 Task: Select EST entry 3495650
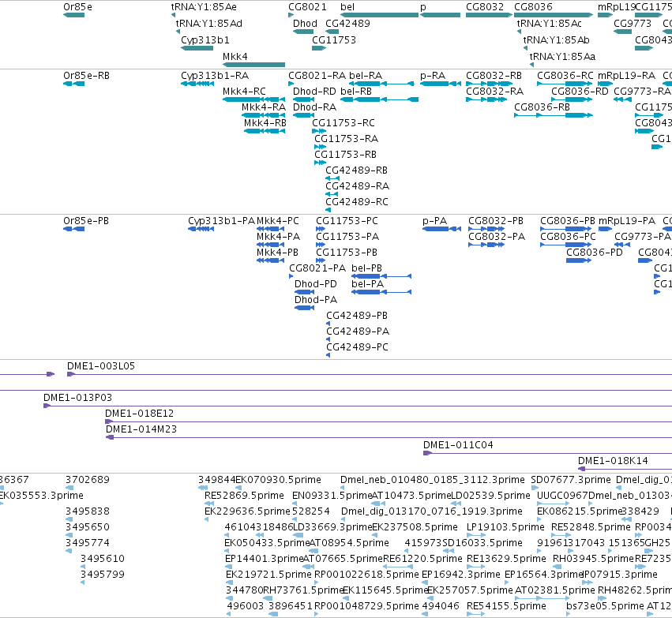tap(88, 527)
